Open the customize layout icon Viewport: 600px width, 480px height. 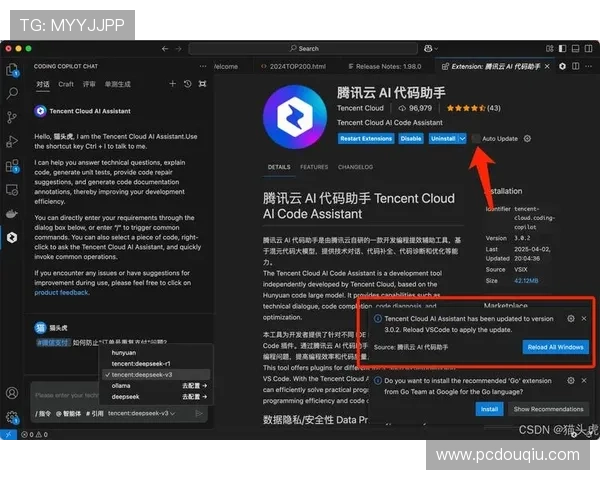tap(550, 48)
